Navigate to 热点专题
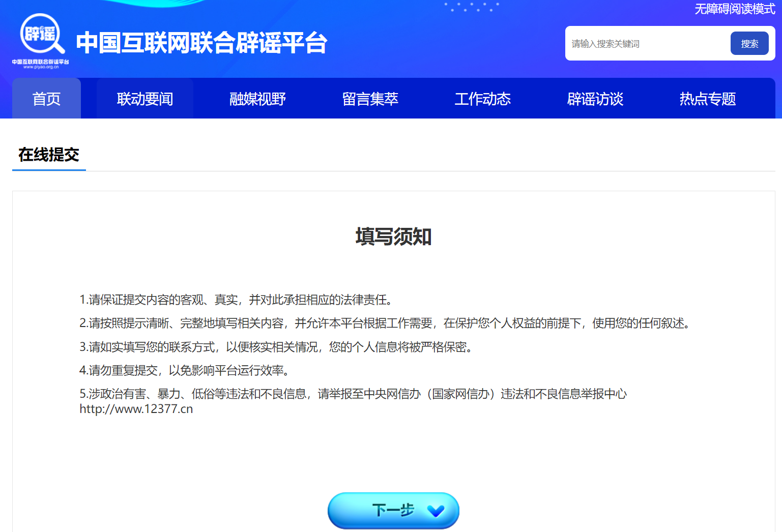 click(x=707, y=99)
